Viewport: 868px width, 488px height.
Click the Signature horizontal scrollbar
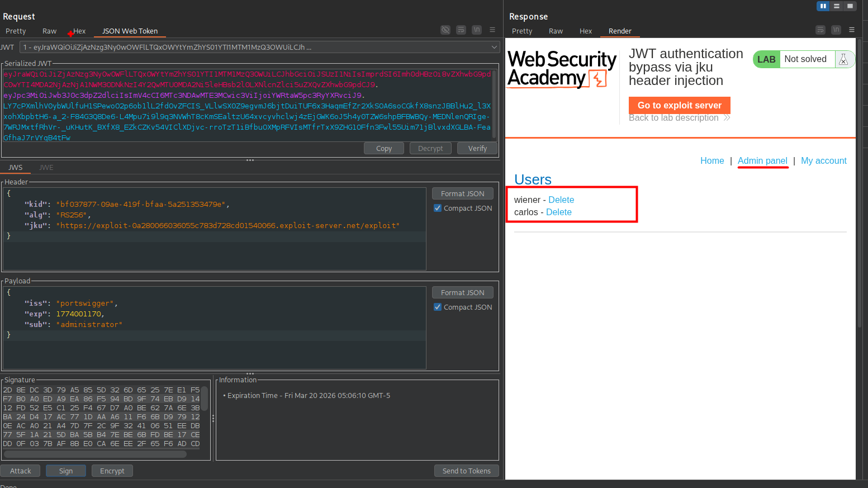pyautogui.click(x=95, y=454)
